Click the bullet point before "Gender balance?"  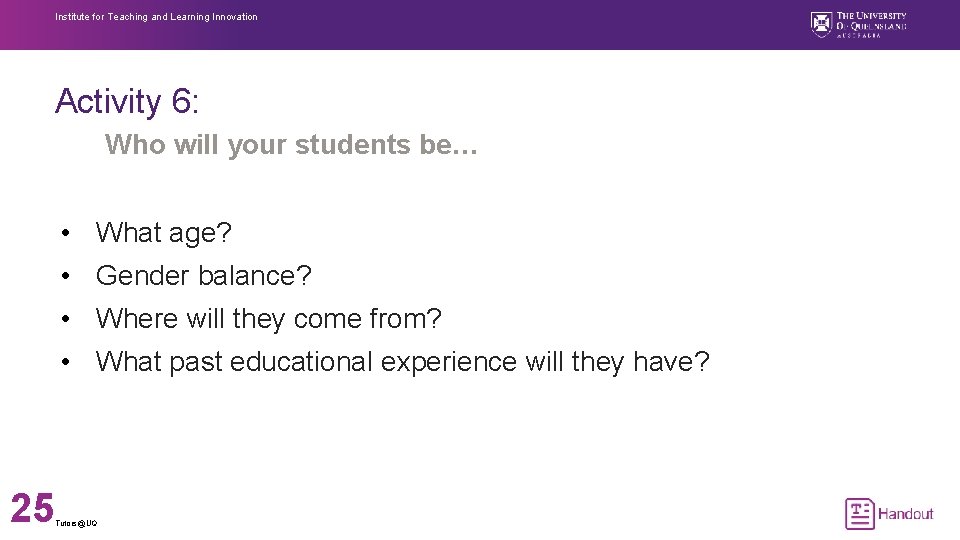click(x=64, y=275)
